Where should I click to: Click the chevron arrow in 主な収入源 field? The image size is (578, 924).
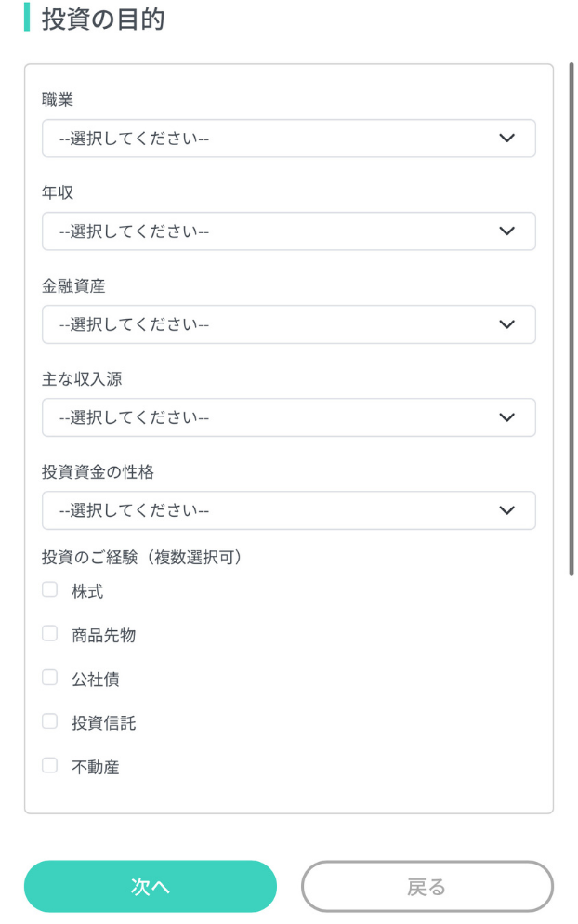click(x=506, y=417)
